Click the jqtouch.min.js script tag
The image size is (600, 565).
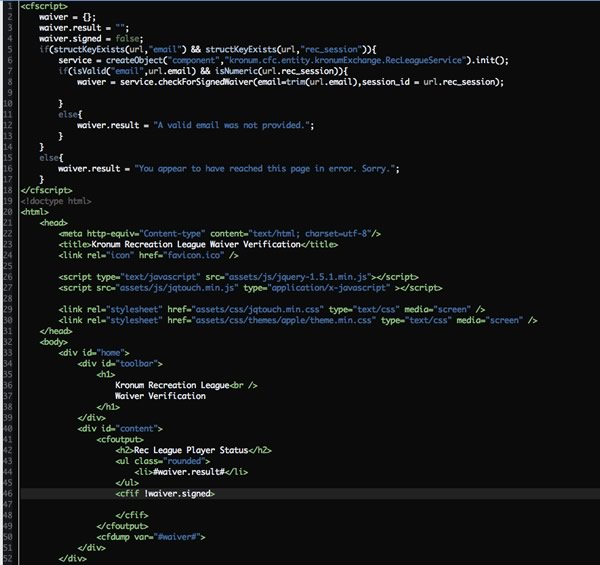pyautogui.click(x=250, y=288)
